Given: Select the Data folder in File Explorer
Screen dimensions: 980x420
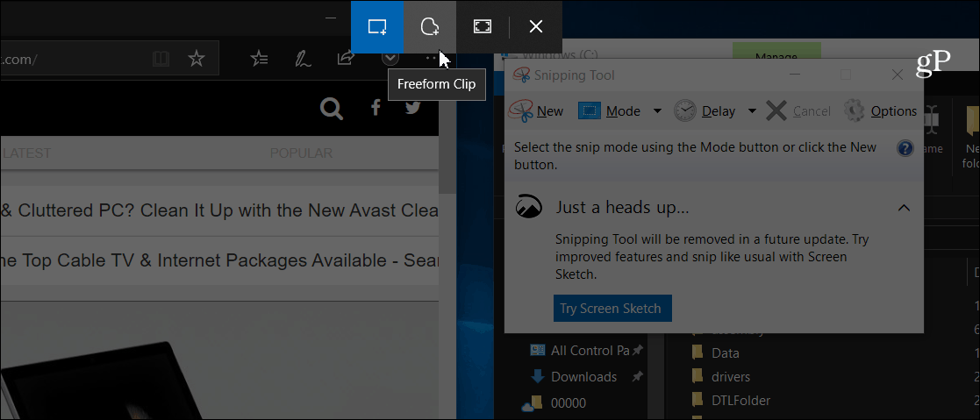Looking at the screenshot, I should (x=716, y=353).
